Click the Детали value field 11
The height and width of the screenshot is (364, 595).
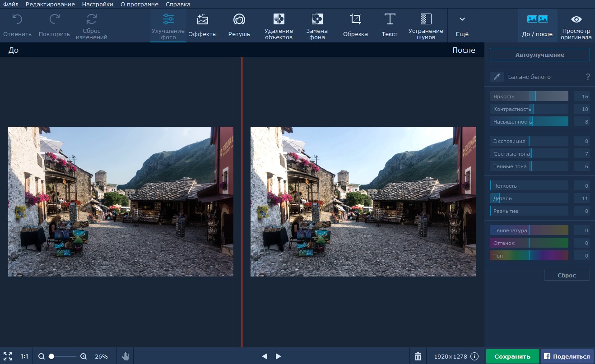[x=582, y=198]
